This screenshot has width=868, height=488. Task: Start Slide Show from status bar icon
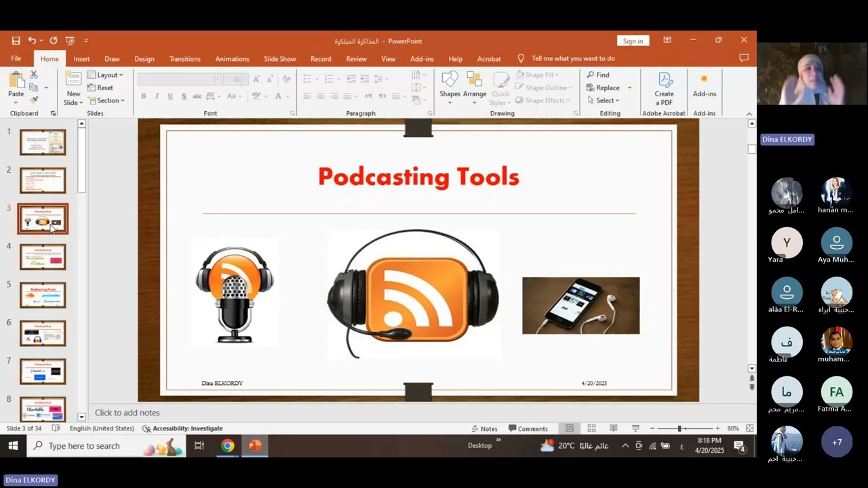tap(635, 428)
